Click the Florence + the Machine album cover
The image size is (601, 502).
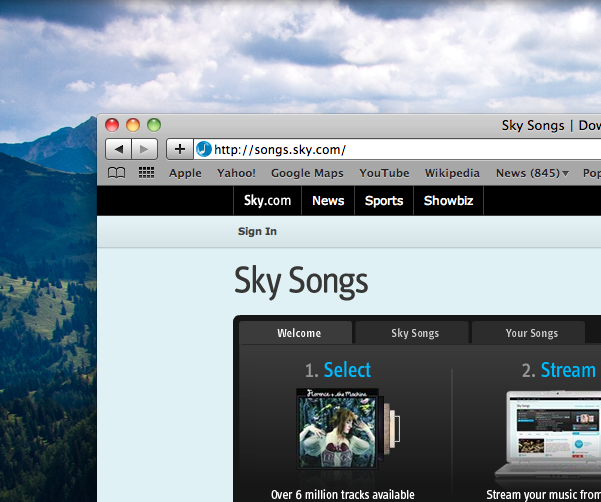[x=337, y=428]
